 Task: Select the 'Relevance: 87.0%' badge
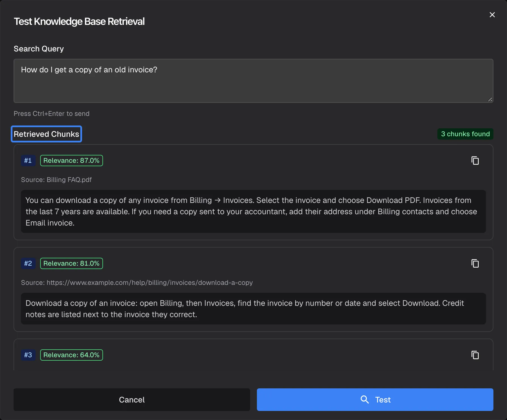coord(72,161)
